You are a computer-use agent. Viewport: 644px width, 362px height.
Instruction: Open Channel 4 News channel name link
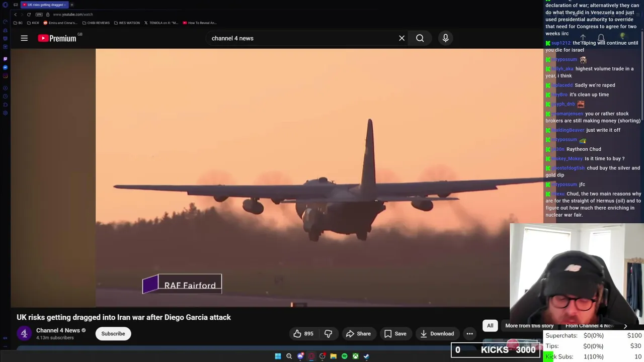[x=58, y=330]
